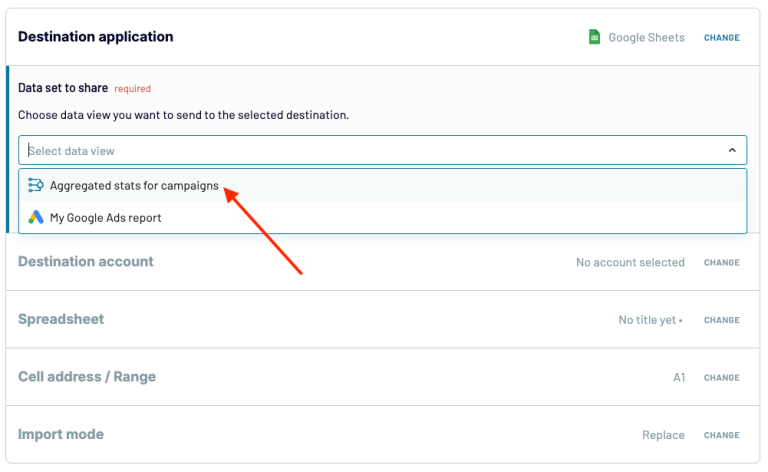
Task: Expand the Spreadsheet section
Action: (x=61, y=320)
